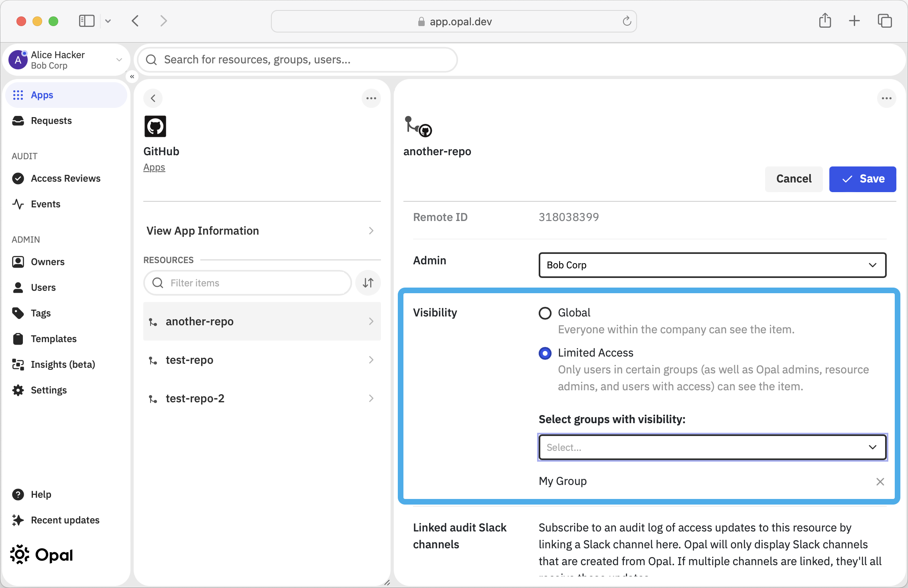This screenshot has width=908, height=588.
Task: Reload the page in Safari
Action: [x=627, y=21]
